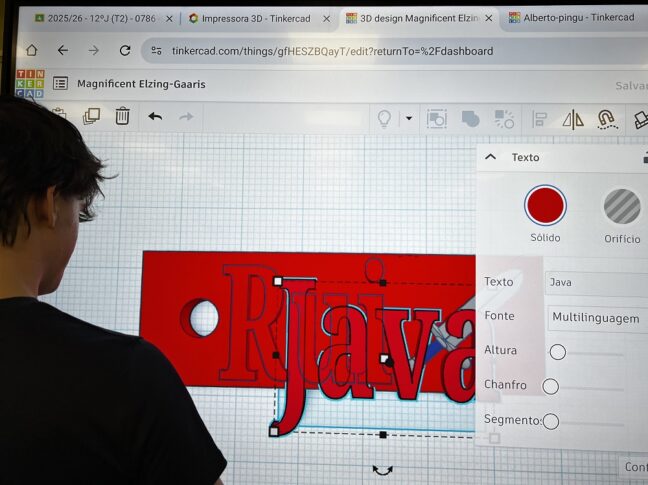The width and height of the screenshot is (648, 485).
Task: Click the Undo arrow icon
Action: tap(155, 117)
